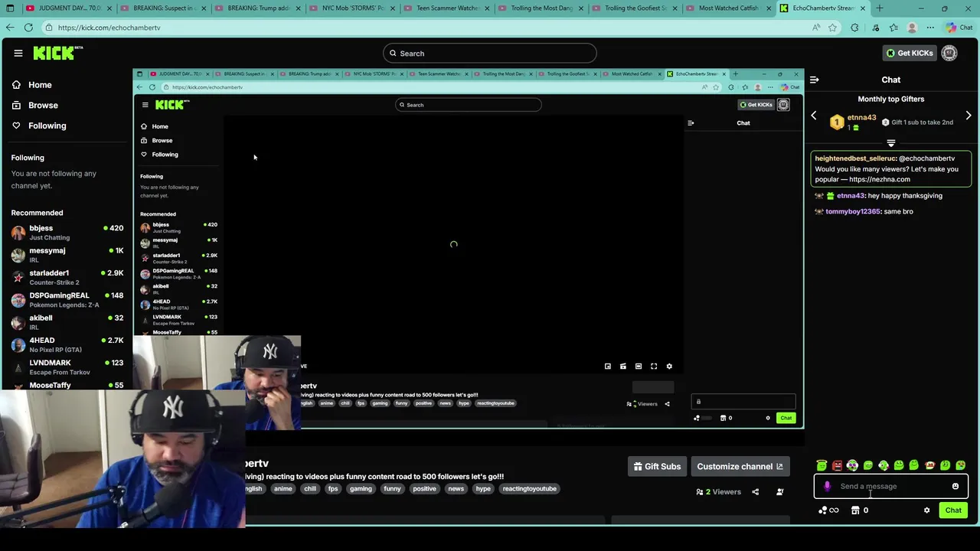The image size is (980, 551).
Task: Open recommended channel 4HEAD
Action: click(67, 344)
